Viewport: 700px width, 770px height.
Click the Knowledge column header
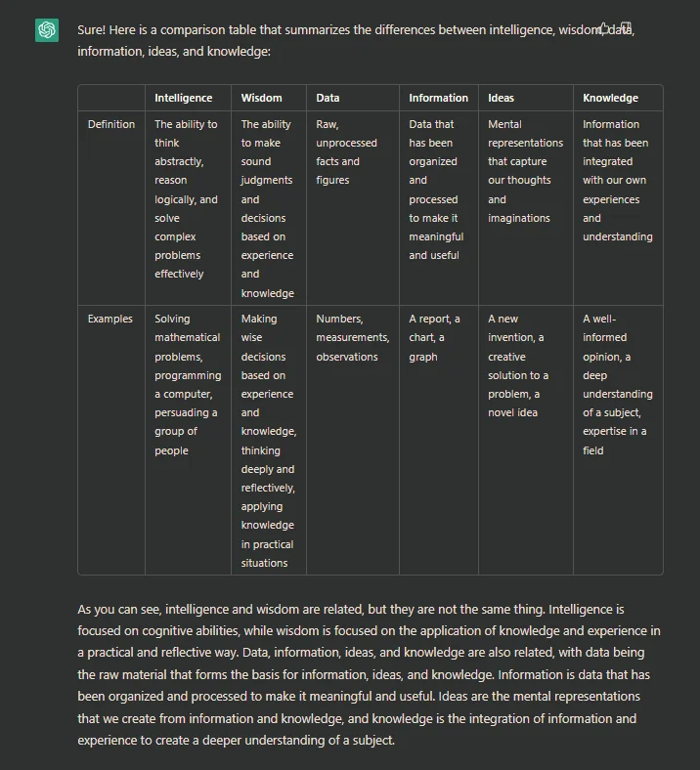pos(610,98)
